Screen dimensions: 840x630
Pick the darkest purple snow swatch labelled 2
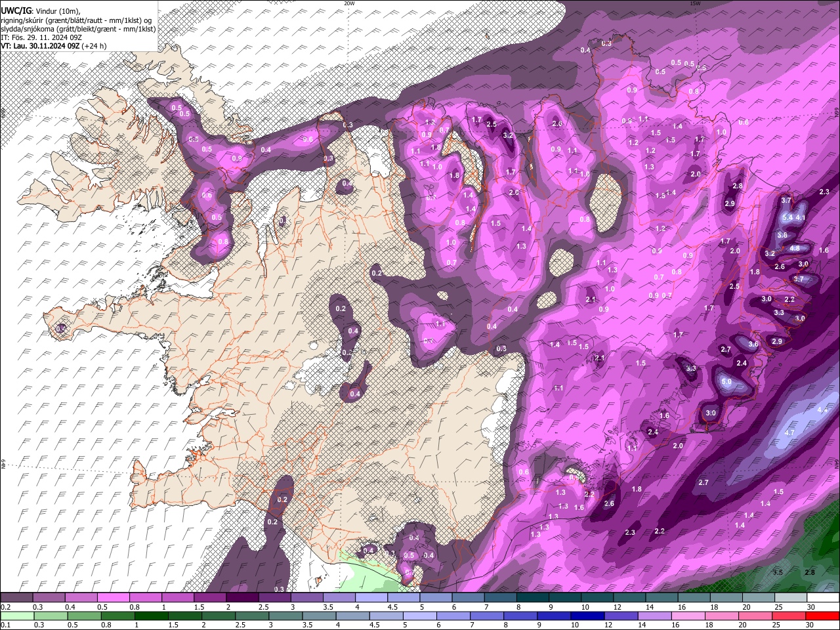tap(241, 598)
